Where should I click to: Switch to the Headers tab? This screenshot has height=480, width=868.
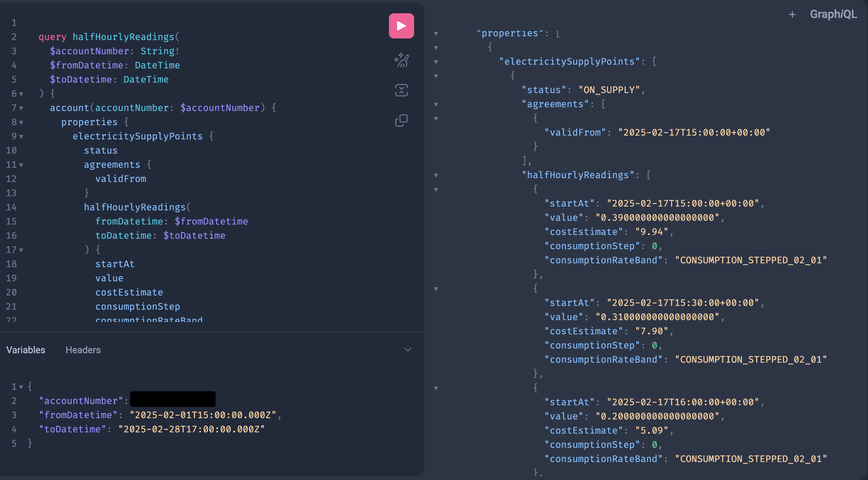pyautogui.click(x=83, y=350)
